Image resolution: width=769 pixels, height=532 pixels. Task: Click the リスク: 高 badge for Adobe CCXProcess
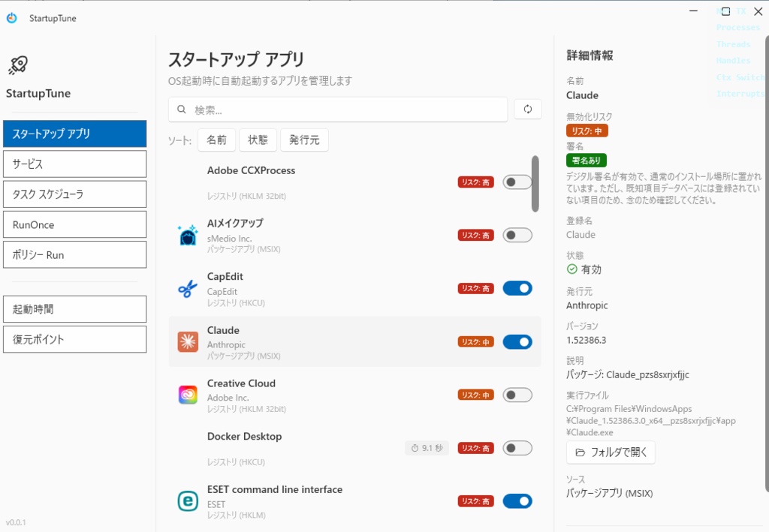(x=475, y=182)
